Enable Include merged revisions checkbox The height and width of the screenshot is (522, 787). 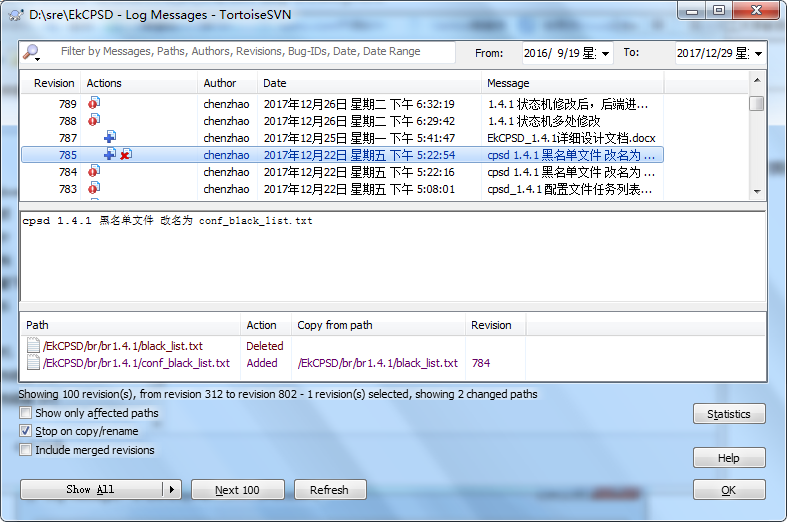[25, 449]
